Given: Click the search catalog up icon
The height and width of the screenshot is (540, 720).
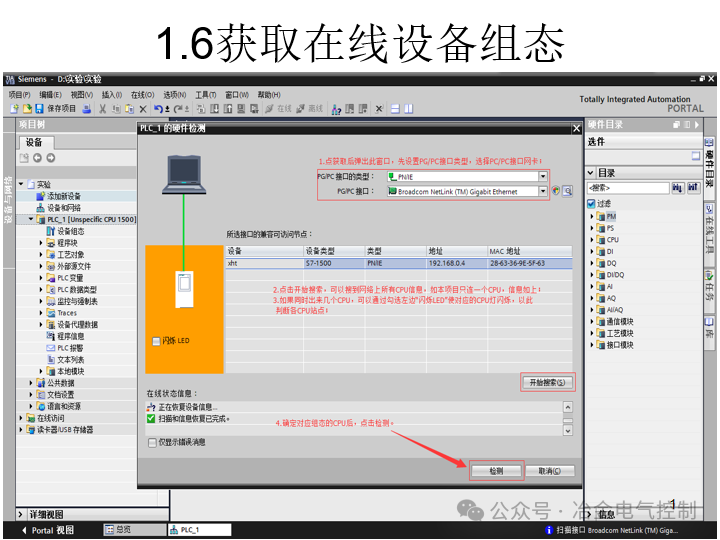Looking at the screenshot, I should 692,187.
